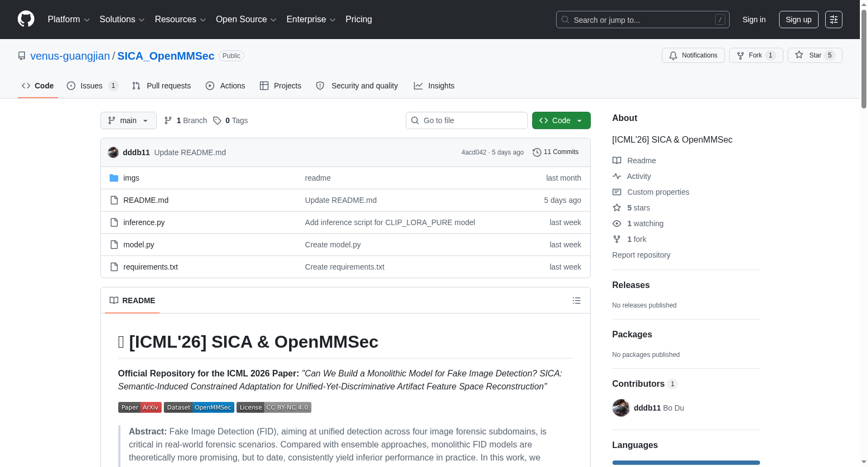Expand the Resources menu
868x467 pixels.
tap(180, 20)
